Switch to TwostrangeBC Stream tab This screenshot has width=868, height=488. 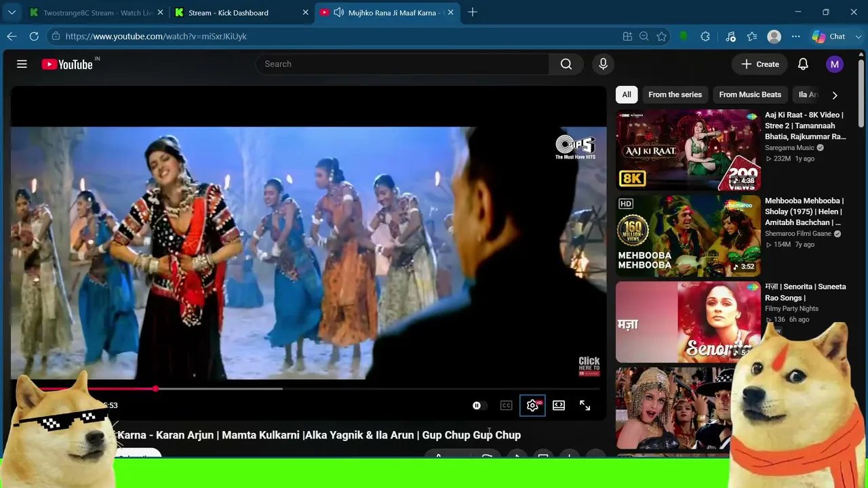point(98,12)
